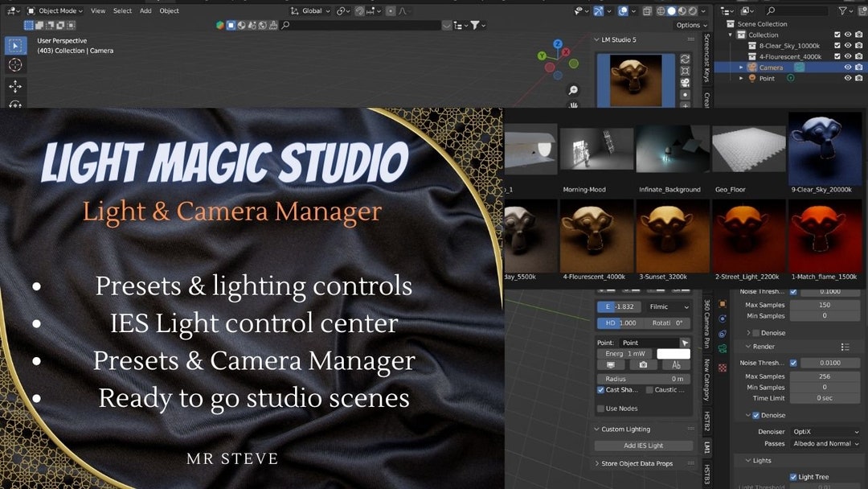The image size is (868, 489).
Task: Open the Add menu in the viewport header
Action: coord(145,10)
